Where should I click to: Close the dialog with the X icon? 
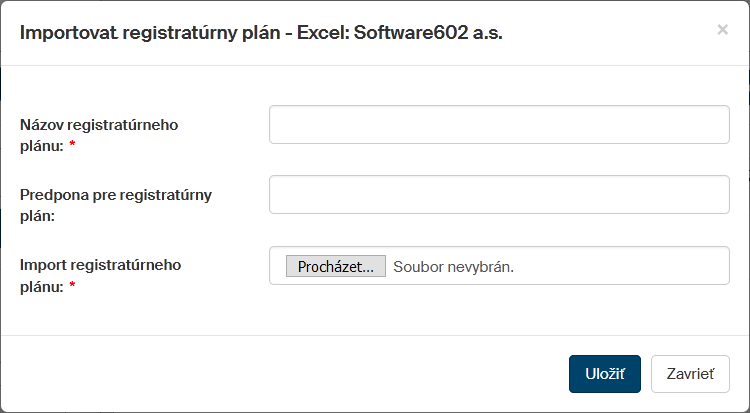[722, 30]
